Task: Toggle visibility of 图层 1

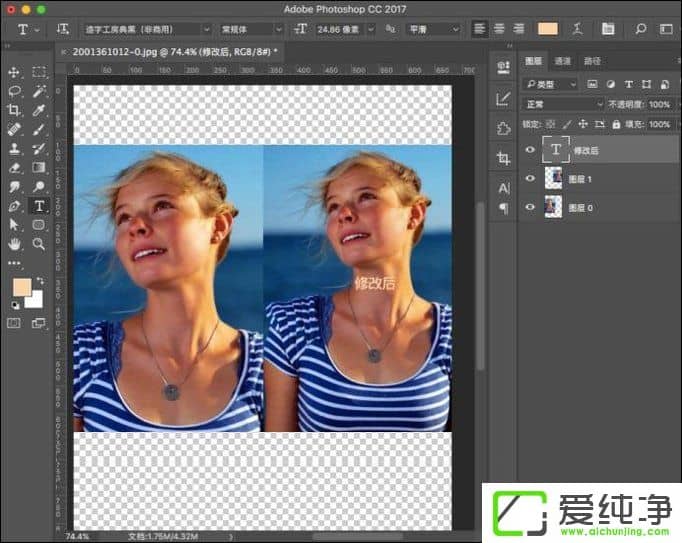Action: coord(530,179)
